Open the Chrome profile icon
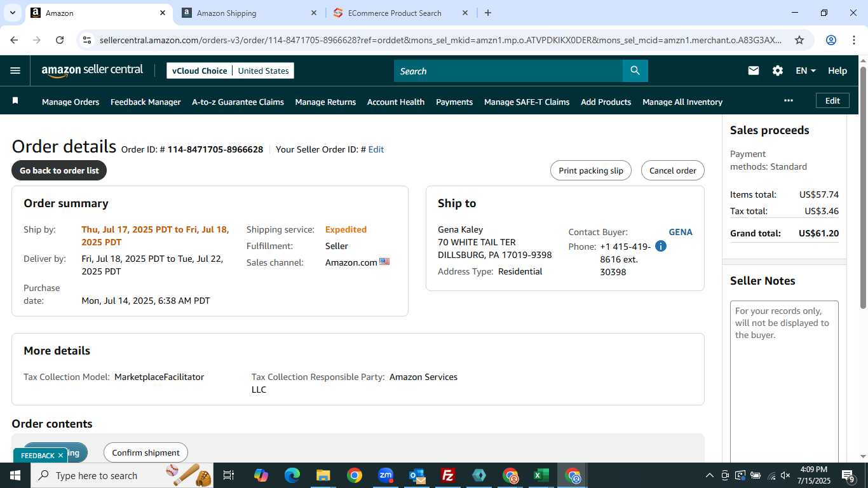The image size is (868, 488). pos(831,40)
